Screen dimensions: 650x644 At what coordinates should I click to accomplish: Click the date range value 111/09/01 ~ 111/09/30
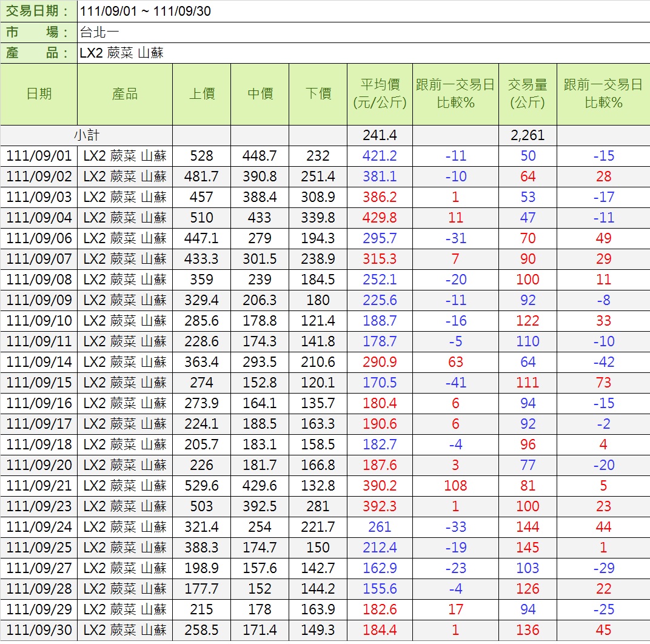click(x=146, y=11)
